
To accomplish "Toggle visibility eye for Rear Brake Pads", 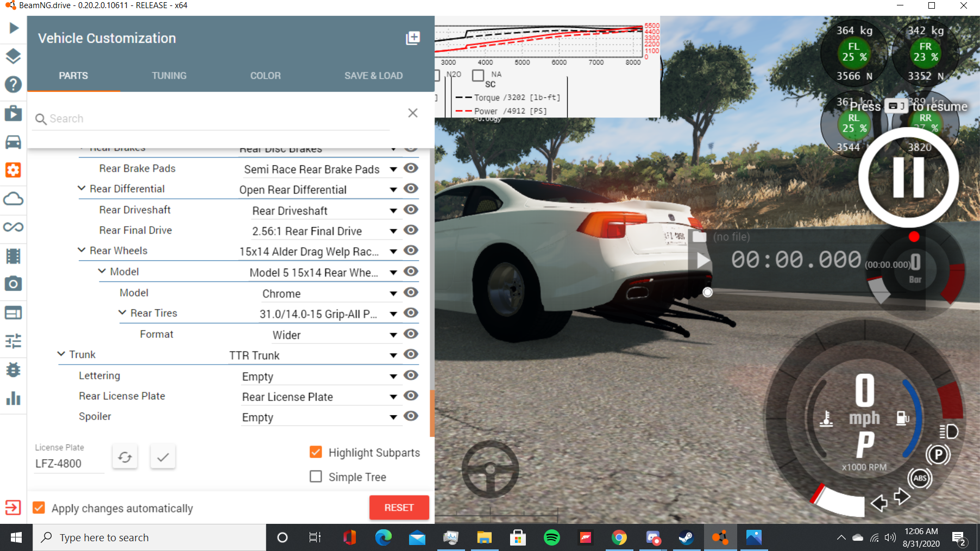I will [x=411, y=168].
